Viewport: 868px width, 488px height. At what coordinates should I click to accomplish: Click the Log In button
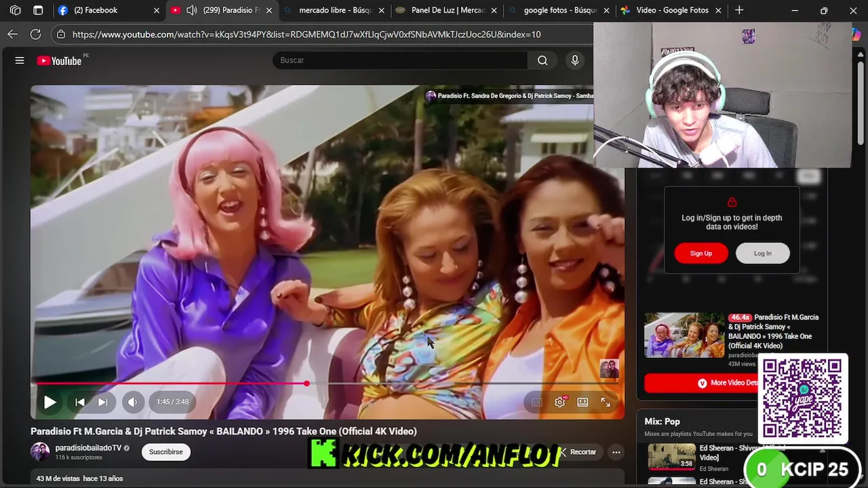(762, 253)
